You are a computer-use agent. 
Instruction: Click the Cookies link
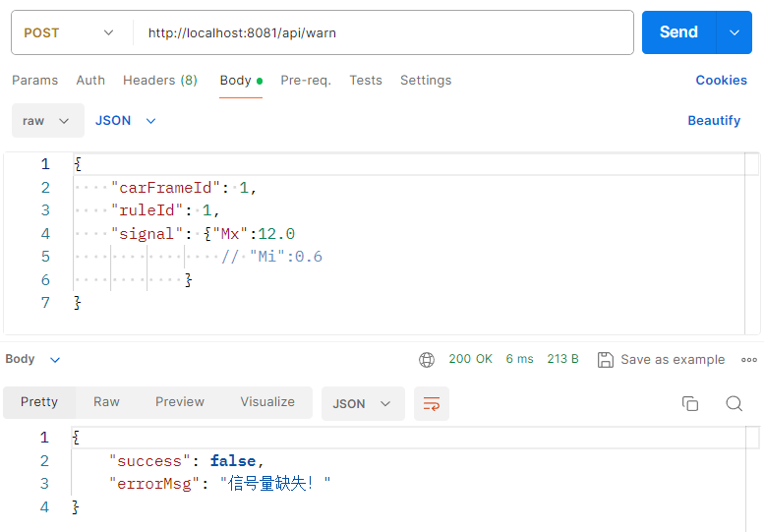(721, 80)
